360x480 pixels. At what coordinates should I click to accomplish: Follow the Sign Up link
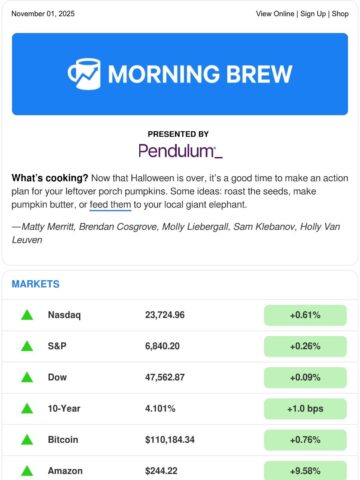[x=313, y=14]
